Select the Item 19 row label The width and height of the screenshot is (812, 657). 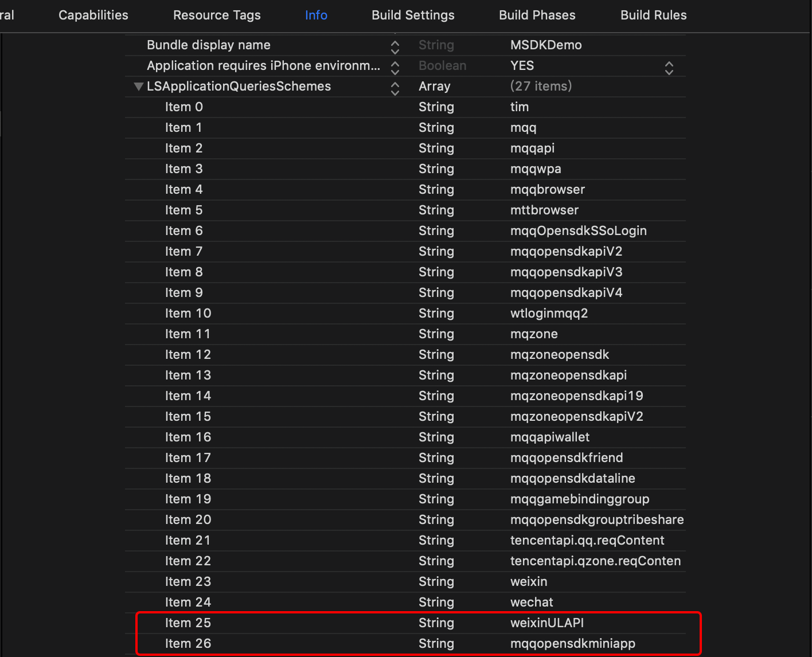coord(188,499)
